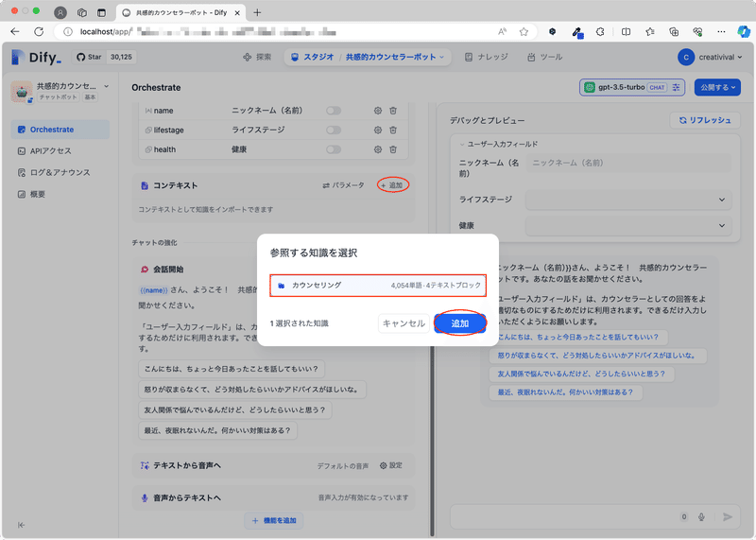Toggle required switch for lifestage variable
The height and width of the screenshot is (540, 756).
coord(334,130)
